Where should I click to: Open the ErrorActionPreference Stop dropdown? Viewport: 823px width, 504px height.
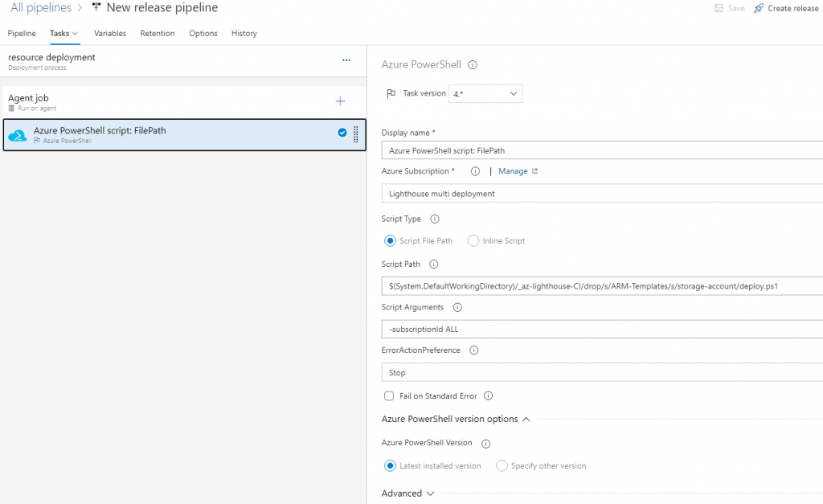[602, 373]
